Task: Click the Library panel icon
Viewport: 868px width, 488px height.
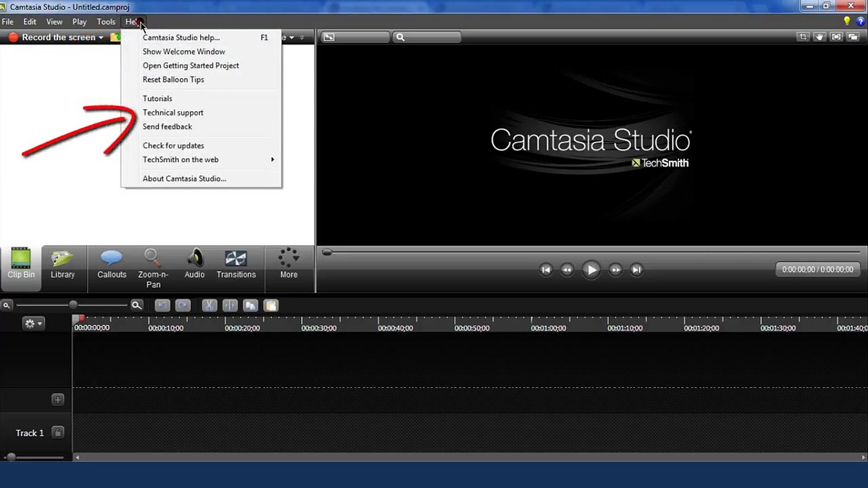Action: [62, 264]
